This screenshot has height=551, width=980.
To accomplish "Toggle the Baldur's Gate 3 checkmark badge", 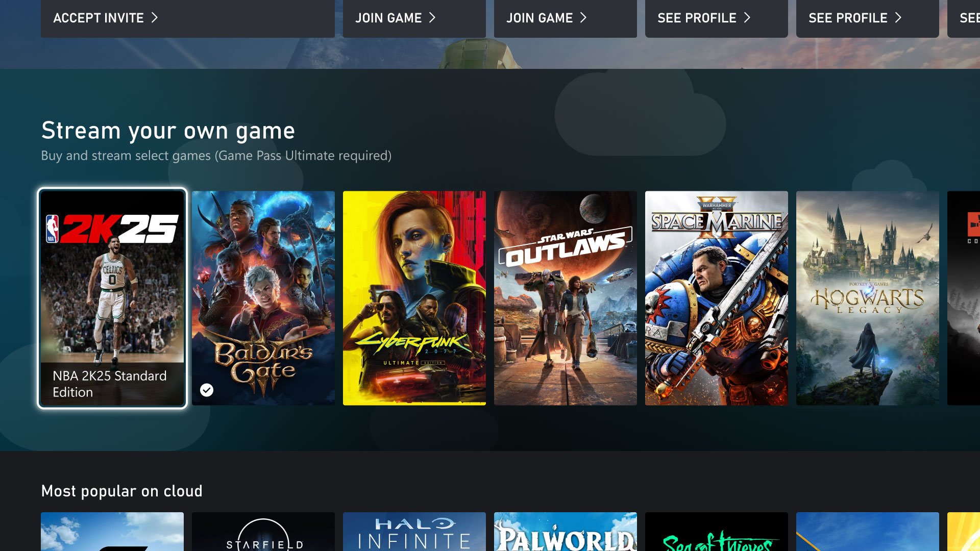I will point(207,390).
